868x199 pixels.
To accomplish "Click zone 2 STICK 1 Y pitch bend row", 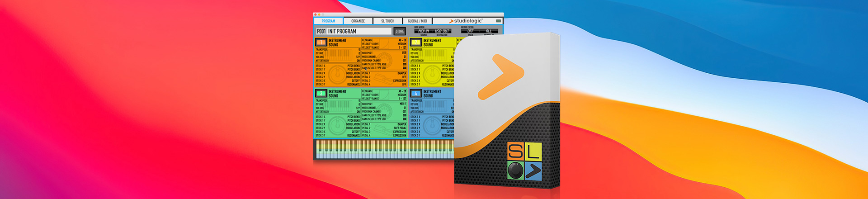I will point(432,70).
